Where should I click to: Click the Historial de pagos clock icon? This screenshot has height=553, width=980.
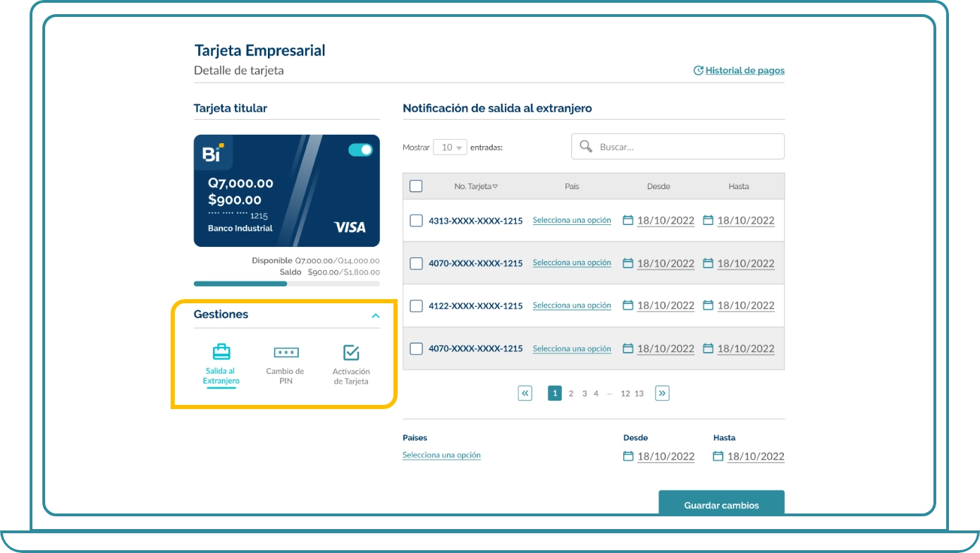(x=699, y=71)
